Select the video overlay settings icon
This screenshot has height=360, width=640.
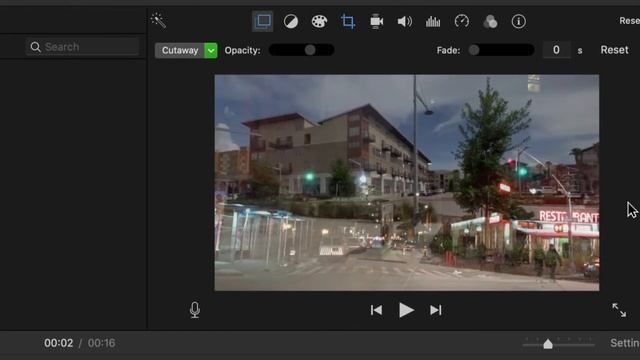pos(262,21)
